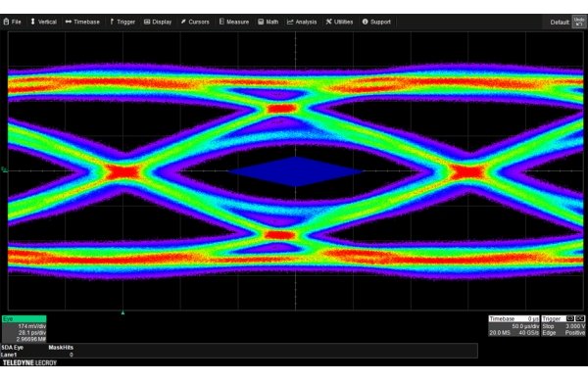Open the Timebase menu
588x382 pixels.
click(x=82, y=22)
